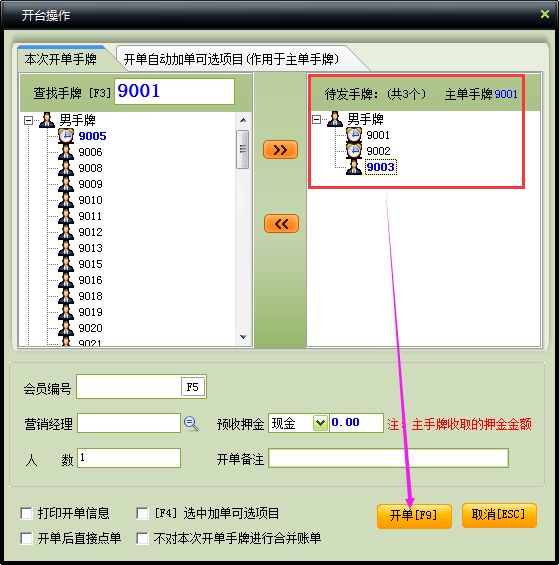Click the 取消[ESC] button
559x565 pixels.
coord(499,515)
